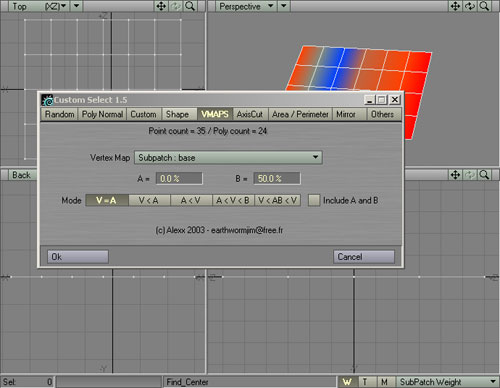Click the pan icon in Top viewport
The width and height of the screenshot is (500, 388).
coord(161,6)
